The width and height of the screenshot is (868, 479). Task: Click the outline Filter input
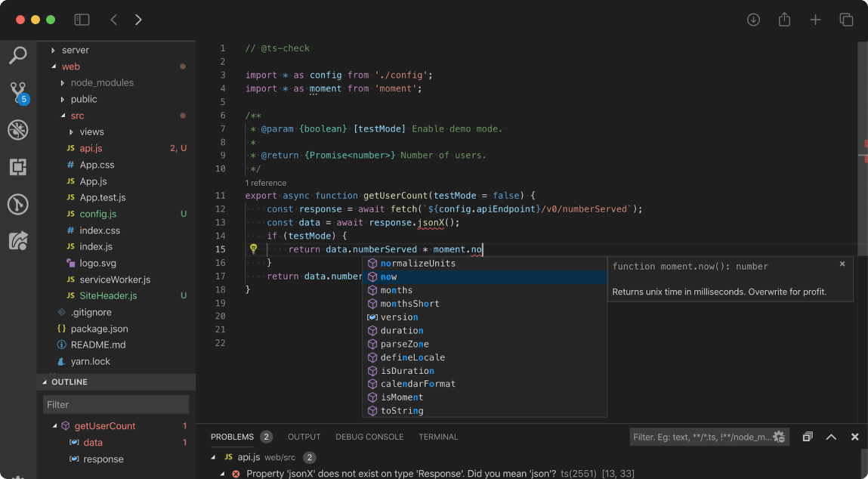116,405
